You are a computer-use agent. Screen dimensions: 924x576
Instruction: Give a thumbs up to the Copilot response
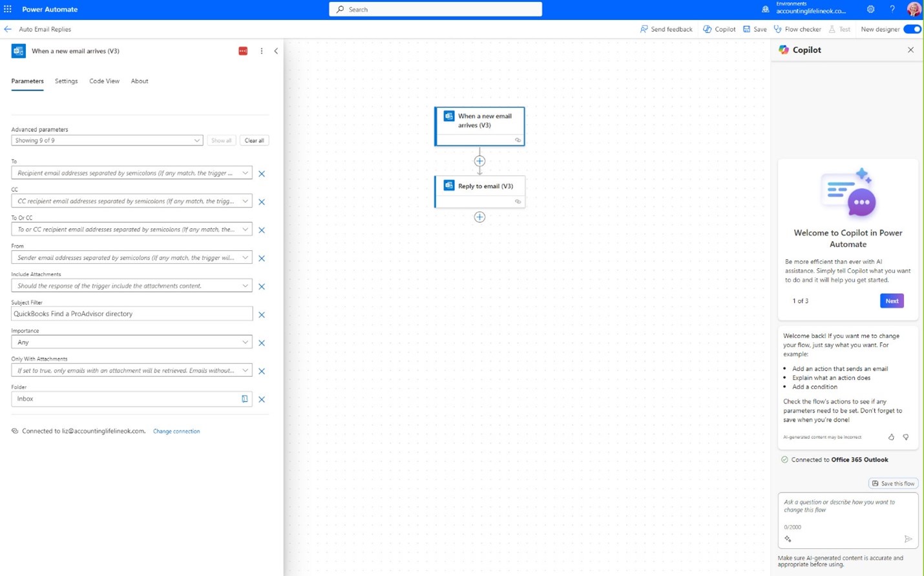[891, 437]
